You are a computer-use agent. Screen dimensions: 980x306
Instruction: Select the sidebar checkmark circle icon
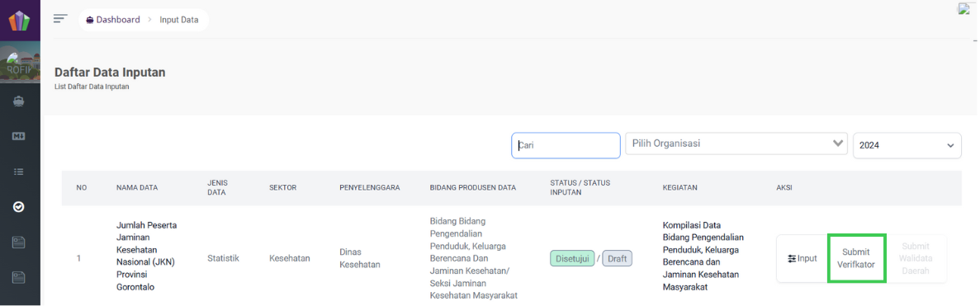click(19, 207)
